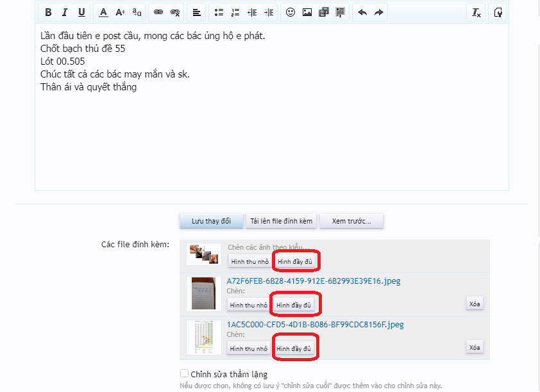Click the remove formatting icon
540x392 pixels.
coord(476,13)
